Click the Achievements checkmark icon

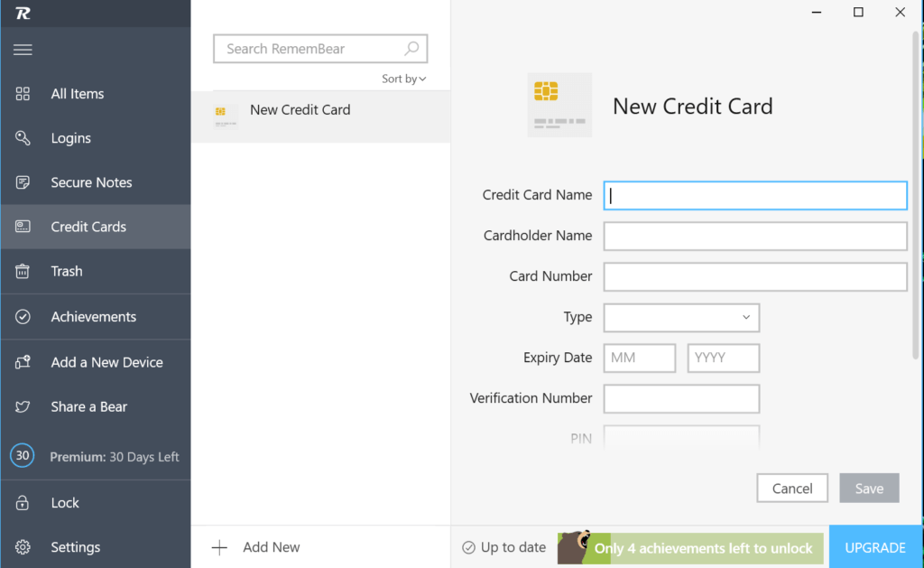(23, 317)
